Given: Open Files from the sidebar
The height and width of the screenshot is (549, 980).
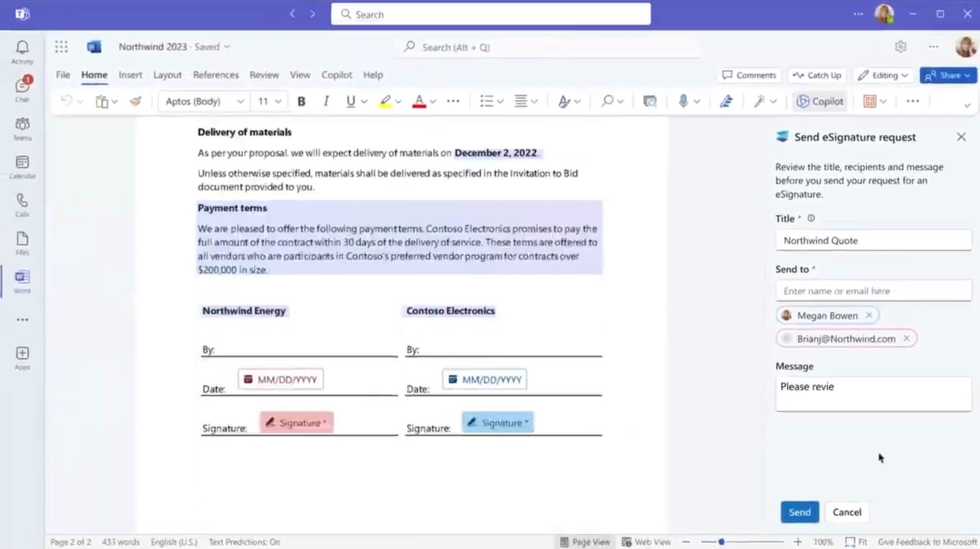Looking at the screenshot, I should point(22,243).
